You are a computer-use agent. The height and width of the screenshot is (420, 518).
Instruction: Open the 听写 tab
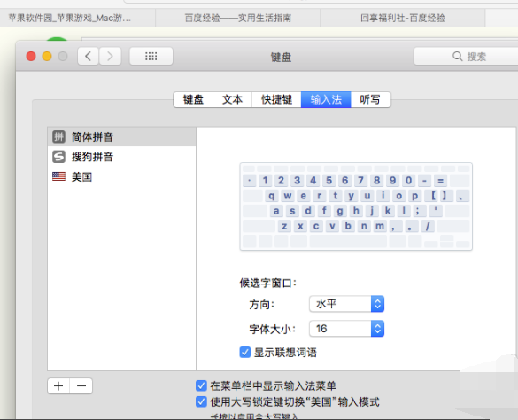tap(370, 99)
